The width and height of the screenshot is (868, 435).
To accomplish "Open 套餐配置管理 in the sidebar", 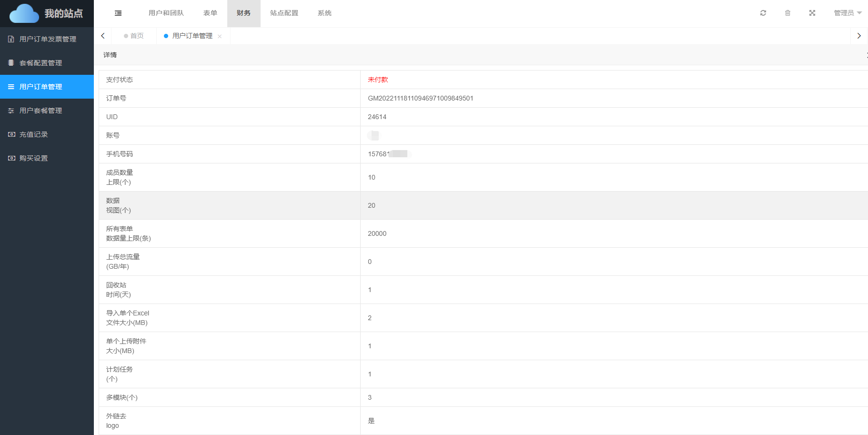I will click(40, 63).
